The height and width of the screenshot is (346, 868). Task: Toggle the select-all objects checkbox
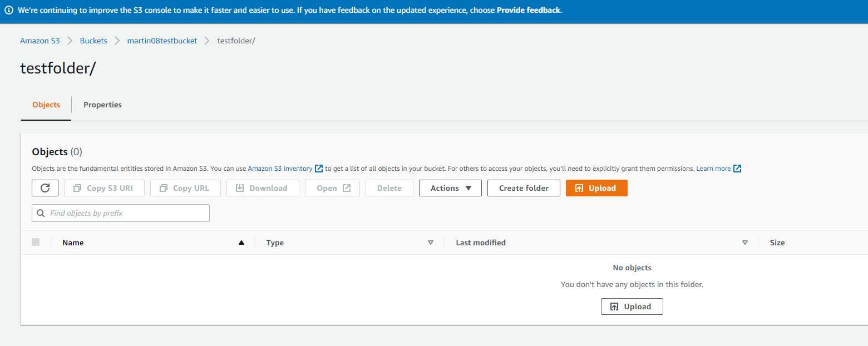pos(36,242)
